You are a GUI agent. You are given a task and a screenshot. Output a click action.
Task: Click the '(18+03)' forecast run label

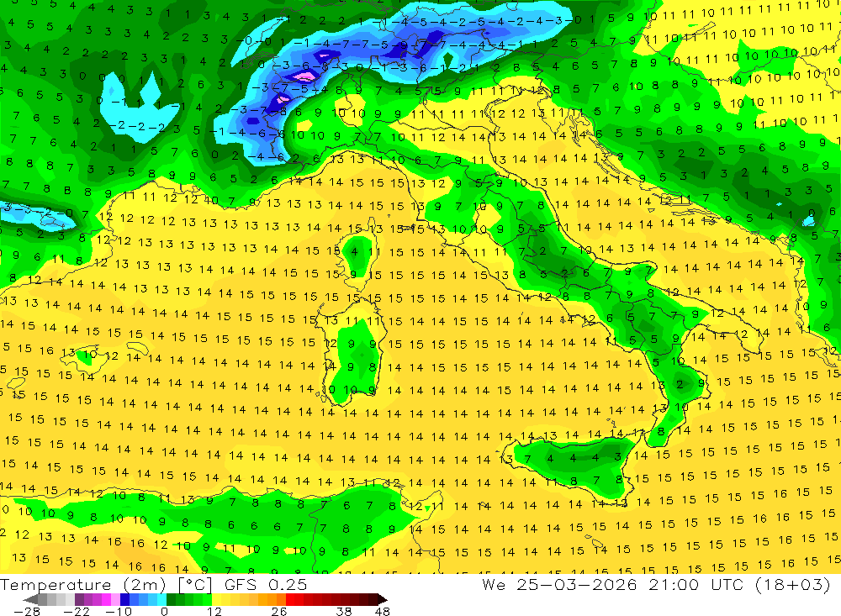pos(791,585)
